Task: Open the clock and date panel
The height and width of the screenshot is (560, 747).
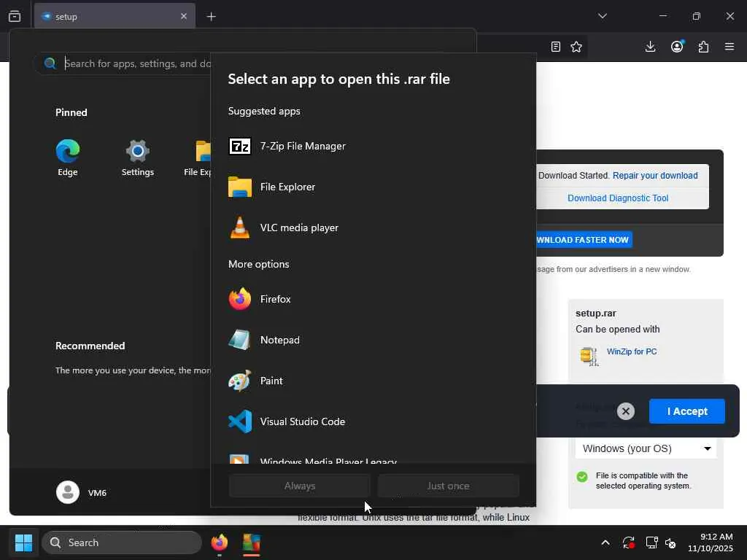Action: click(x=711, y=542)
